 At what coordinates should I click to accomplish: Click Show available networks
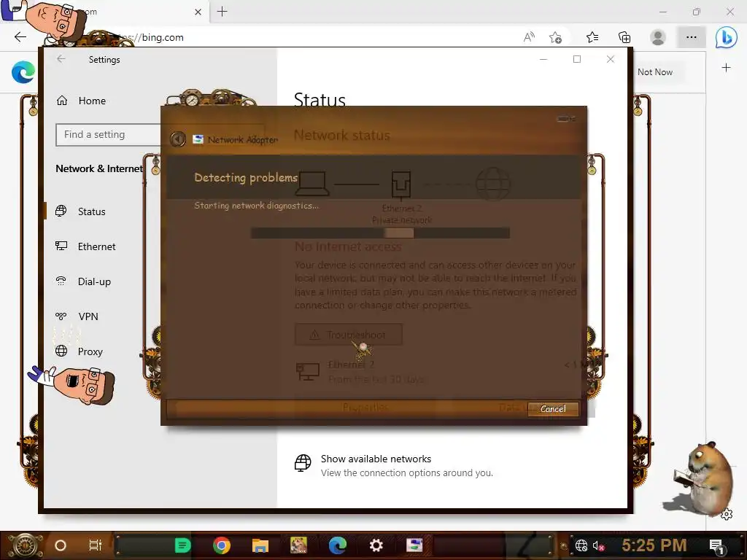(376, 459)
